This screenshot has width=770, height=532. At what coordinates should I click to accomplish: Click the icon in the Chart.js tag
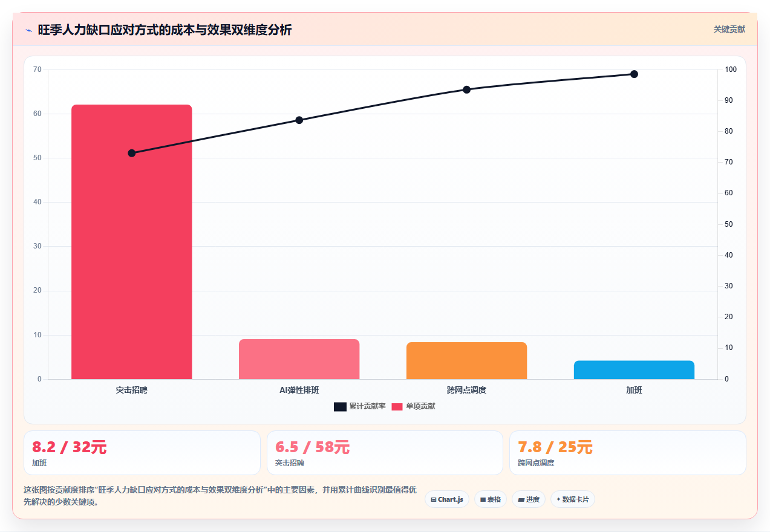coord(434,500)
